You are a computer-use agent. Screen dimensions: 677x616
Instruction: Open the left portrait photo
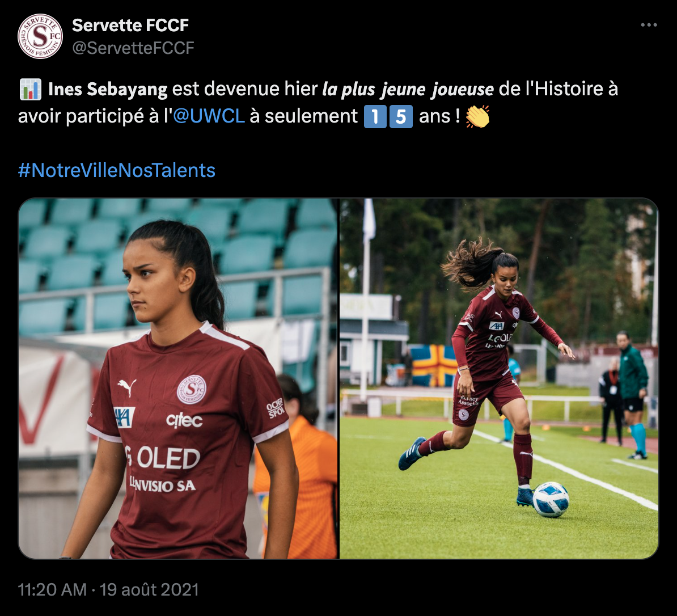click(x=178, y=378)
